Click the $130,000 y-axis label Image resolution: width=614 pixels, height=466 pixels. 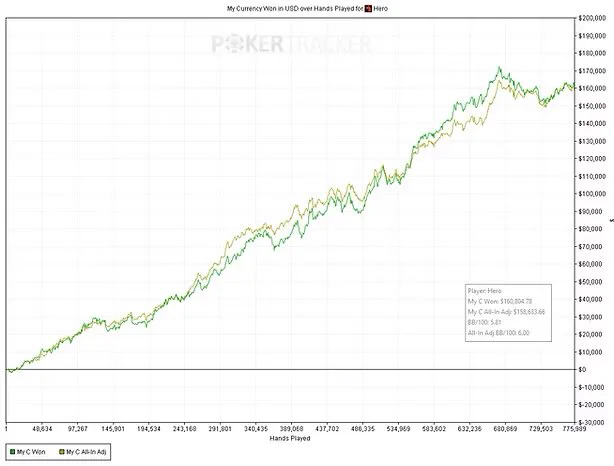click(591, 141)
